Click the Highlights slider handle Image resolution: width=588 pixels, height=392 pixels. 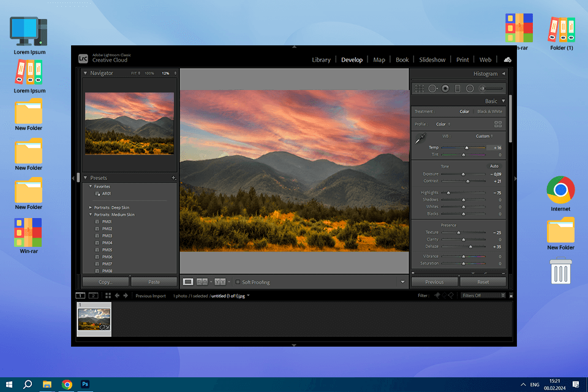coord(448,193)
